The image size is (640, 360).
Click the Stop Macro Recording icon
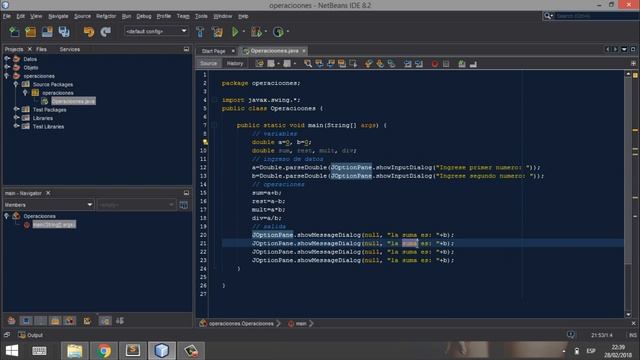point(446,64)
